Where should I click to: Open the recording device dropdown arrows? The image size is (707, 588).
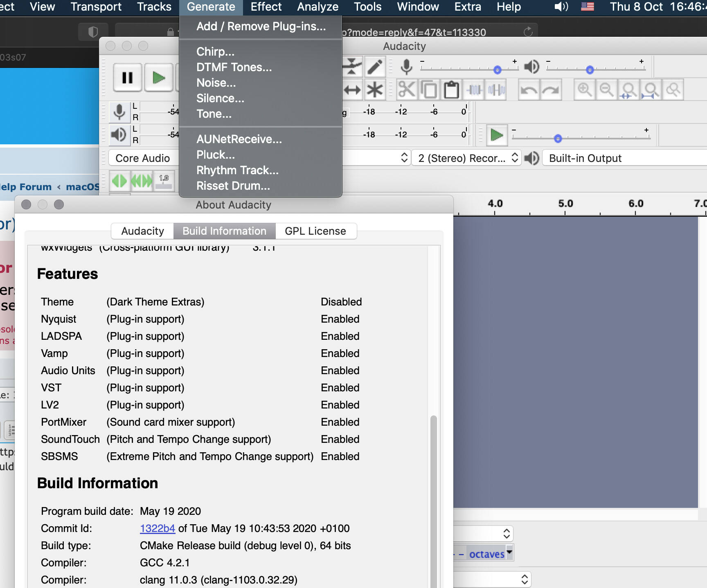point(404,158)
